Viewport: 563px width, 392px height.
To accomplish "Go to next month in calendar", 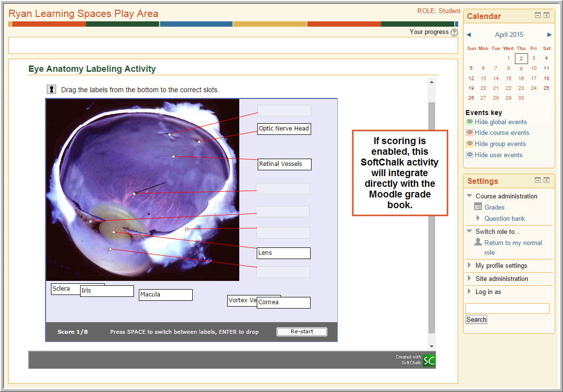I will (x=549, y=34).
